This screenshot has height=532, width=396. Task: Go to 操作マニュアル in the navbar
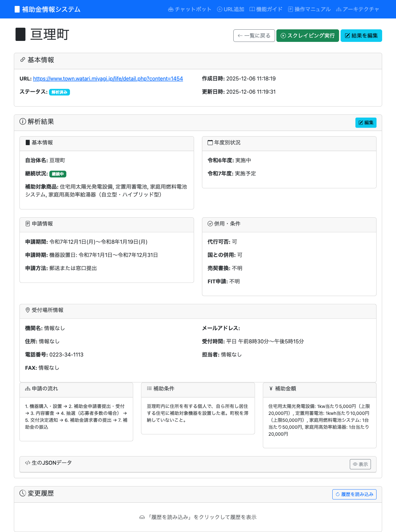(309, 9)
